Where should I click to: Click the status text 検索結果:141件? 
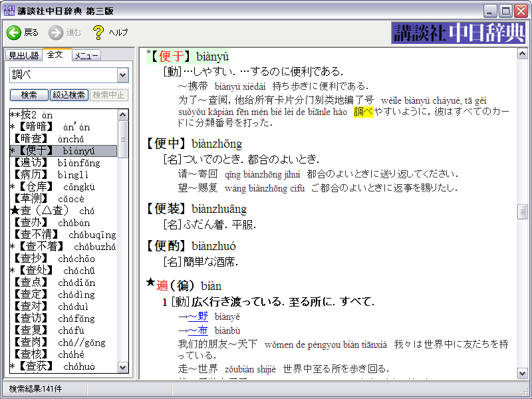click(x=36, y=389)
